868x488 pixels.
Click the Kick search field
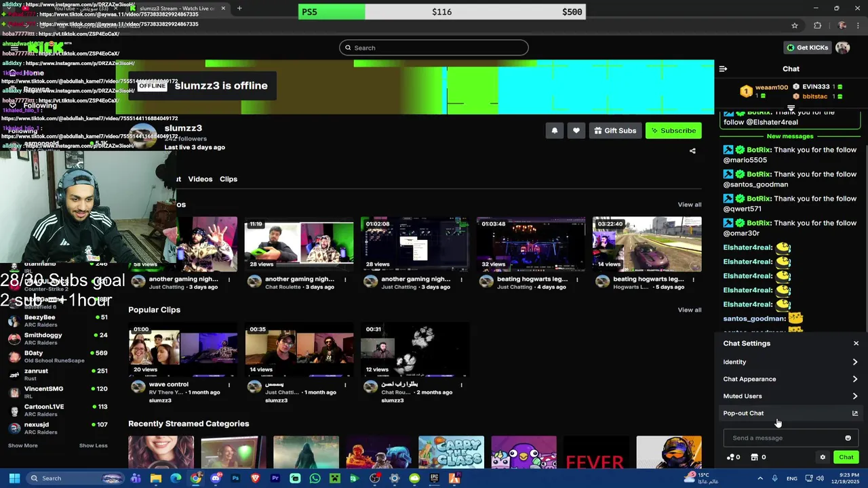(x=434, y=47)
